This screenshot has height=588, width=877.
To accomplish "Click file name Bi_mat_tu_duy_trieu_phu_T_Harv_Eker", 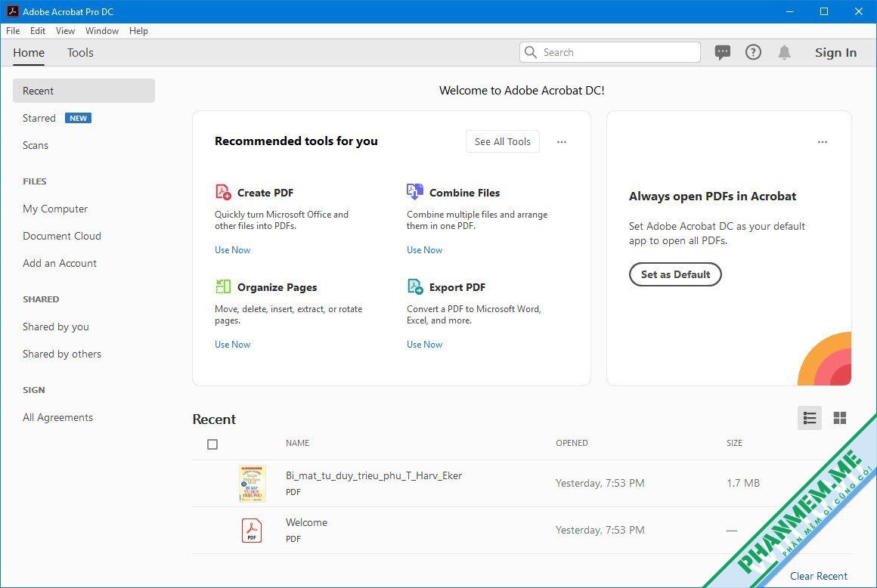I will pyautogui.click(x=373, y=475).
